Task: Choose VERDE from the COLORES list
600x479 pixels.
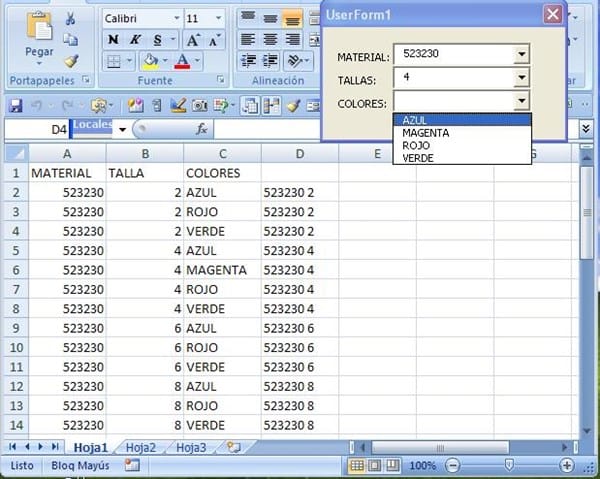Action: [x=462, y=158]
